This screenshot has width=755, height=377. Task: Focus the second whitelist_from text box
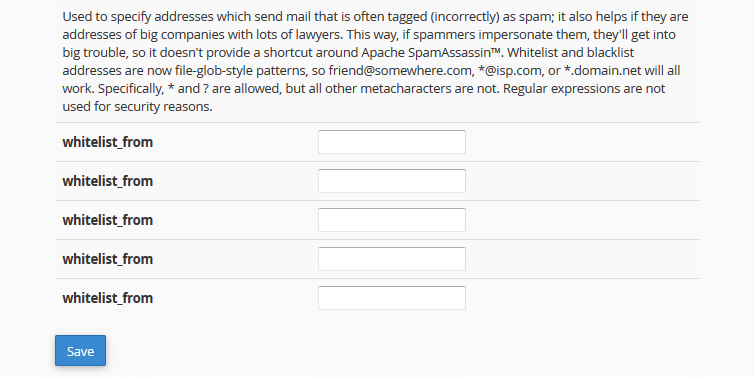pos(391,181)
